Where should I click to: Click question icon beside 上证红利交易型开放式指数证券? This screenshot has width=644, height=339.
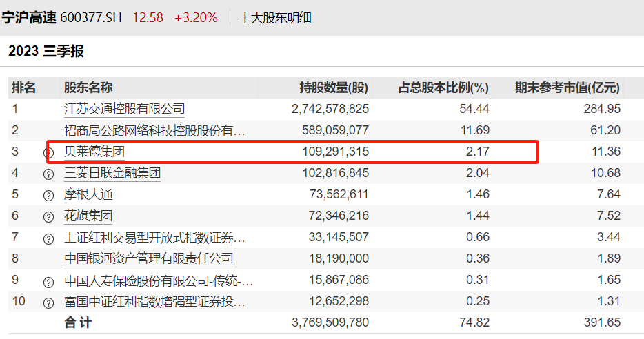(x=48, y=238)
